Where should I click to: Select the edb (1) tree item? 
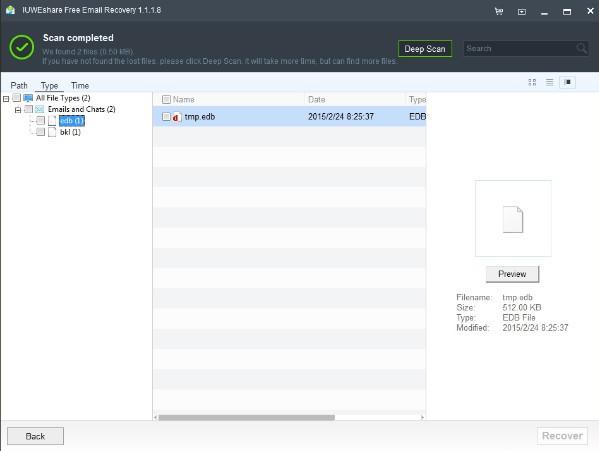(72, 121)
